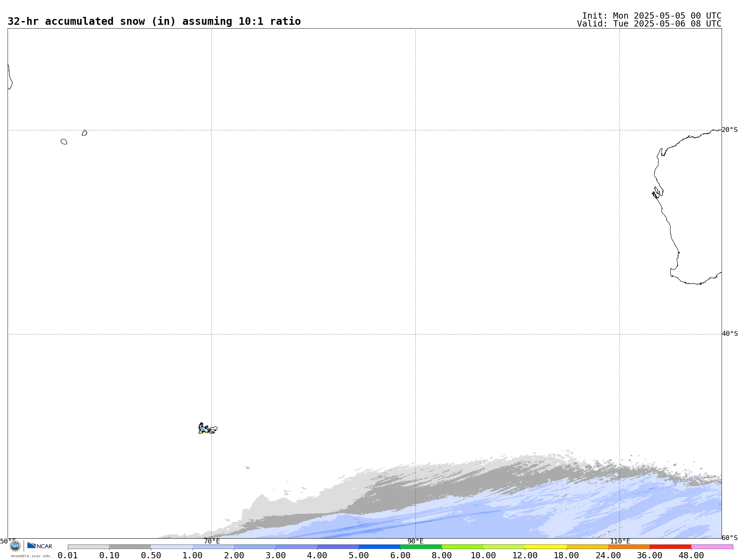This screenshot has height=560, width=744.
Task: Click the 3.00 legend value
Action: point(276,556)
